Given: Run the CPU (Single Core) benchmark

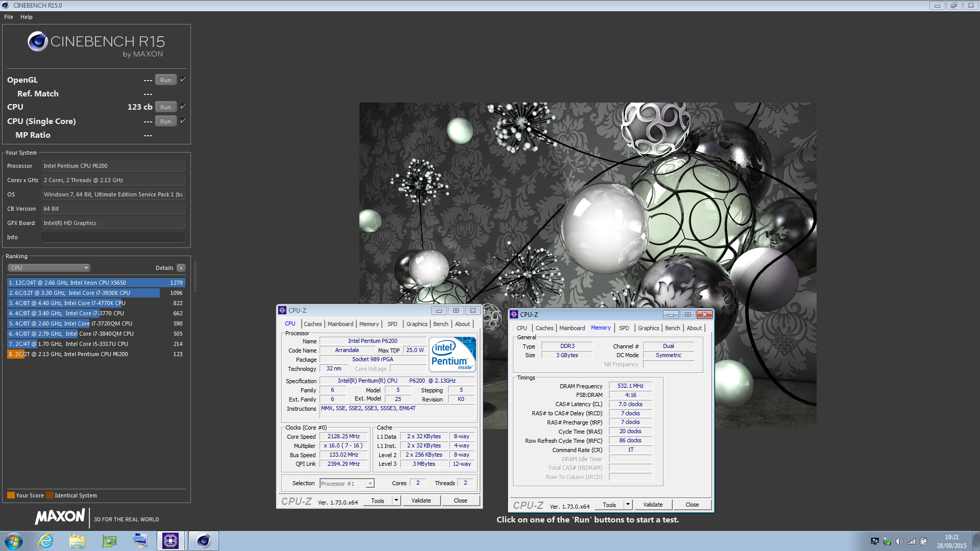Looking at the screenshot, I should pos(166,121).
